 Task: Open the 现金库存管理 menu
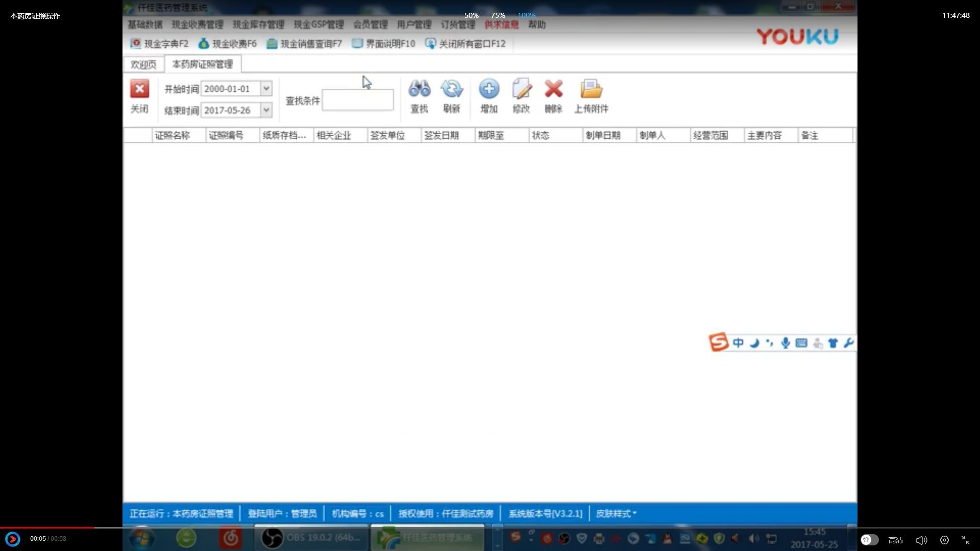point(258,24)
